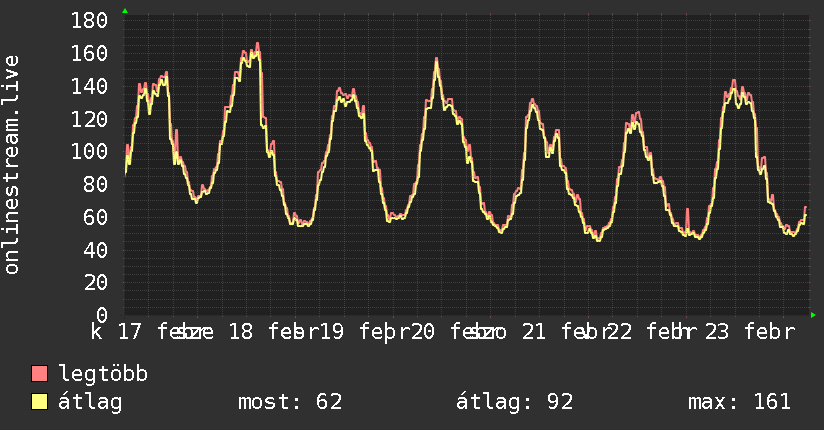This screenshot has width=824, height=430.
Task: Click the '21' date label on the x-axis
Action: pos(533,333)
